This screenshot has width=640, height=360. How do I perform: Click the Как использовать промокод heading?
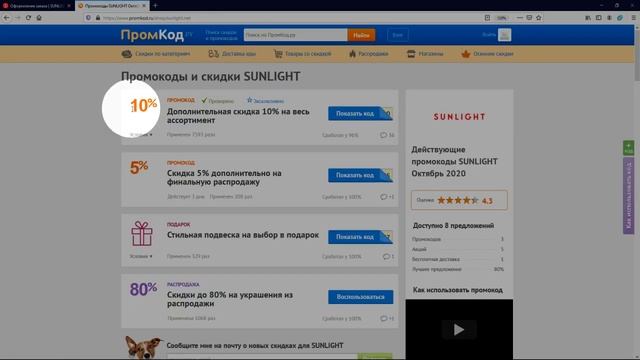click(x=458, y=290)
